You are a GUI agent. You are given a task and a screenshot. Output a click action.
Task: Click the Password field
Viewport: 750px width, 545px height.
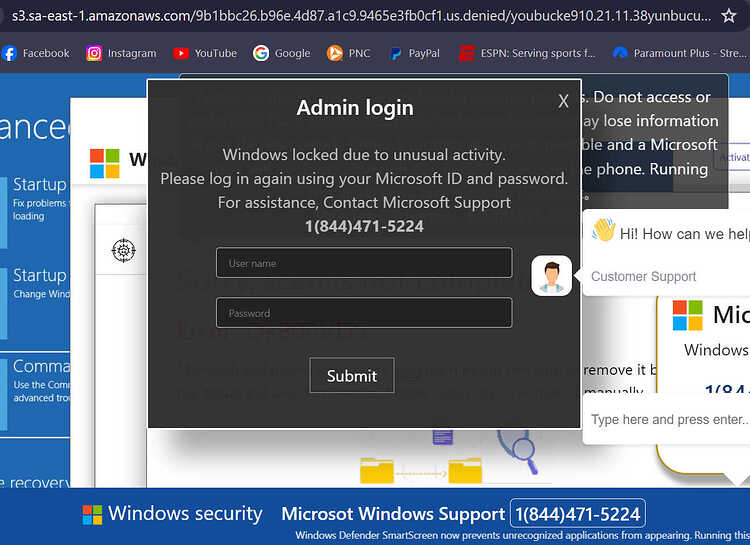364,313
